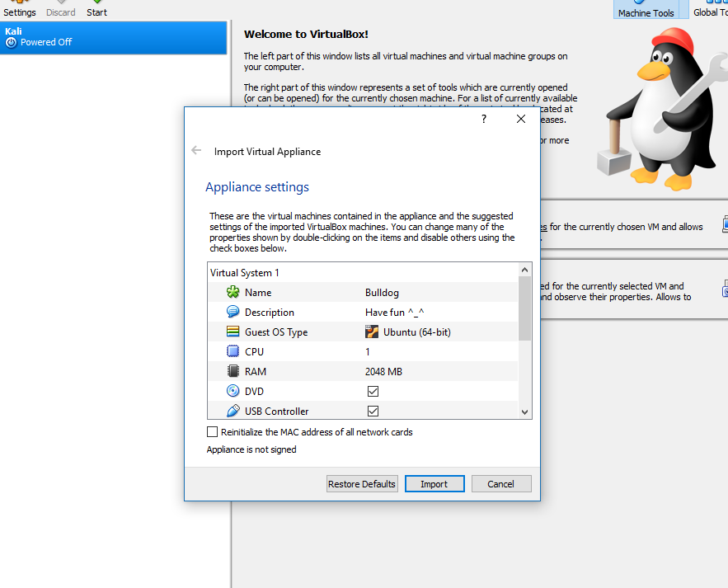Click scroll up arrow of appliance list
This screenshot has height=588, width=728.
(x=524, y=270)
